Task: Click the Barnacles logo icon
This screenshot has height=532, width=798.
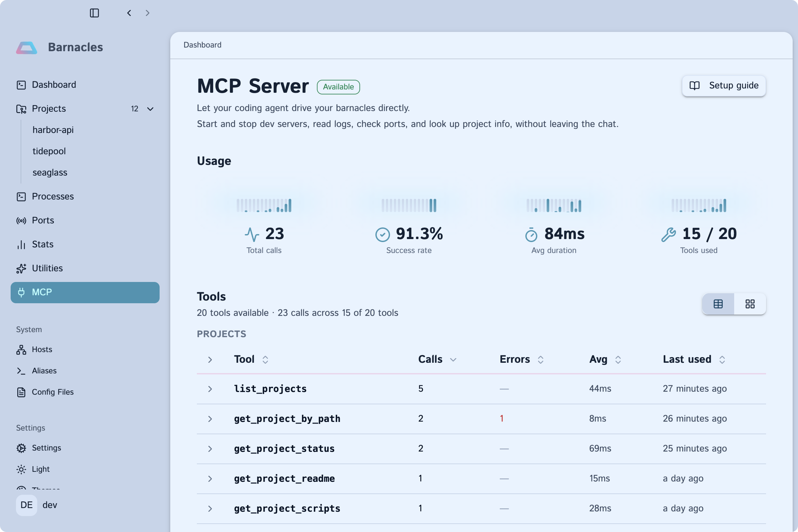Action: [x=27, y=48]
